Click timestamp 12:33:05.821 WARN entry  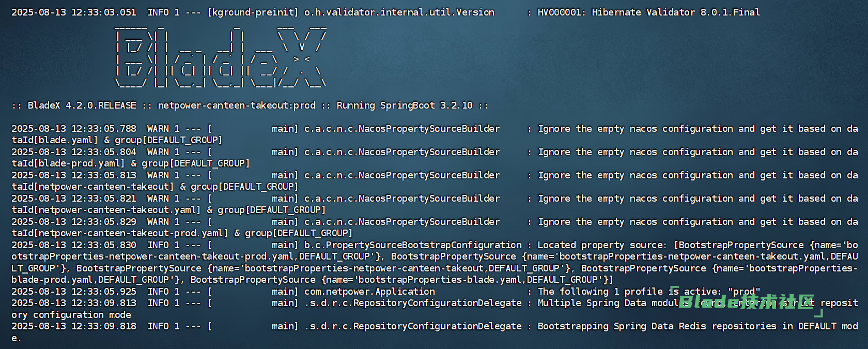coord(74,199)
